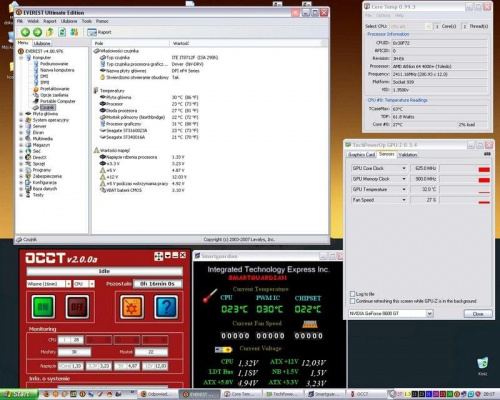The height and width of the screenshot is (400, 500).
Task: Click the green Forward arrow in EVEREST toolbar
Action: tap(37, 32)
